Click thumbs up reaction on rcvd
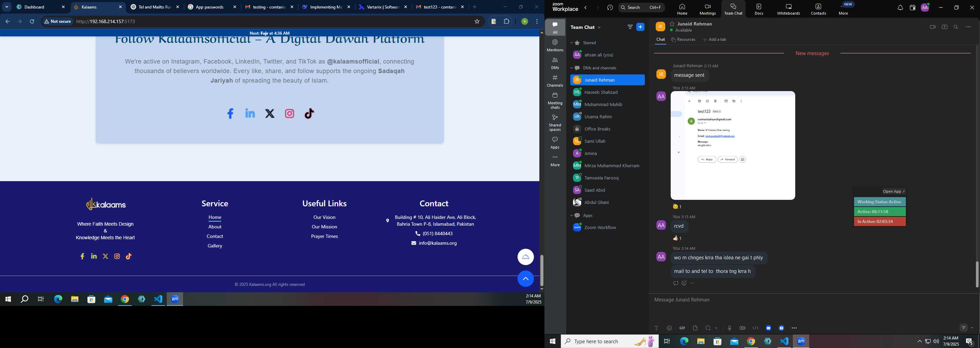 [677, 238]
